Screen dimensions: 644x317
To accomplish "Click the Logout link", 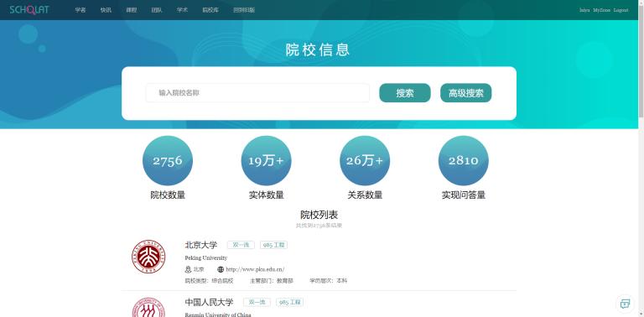I will tap(621, 10).
